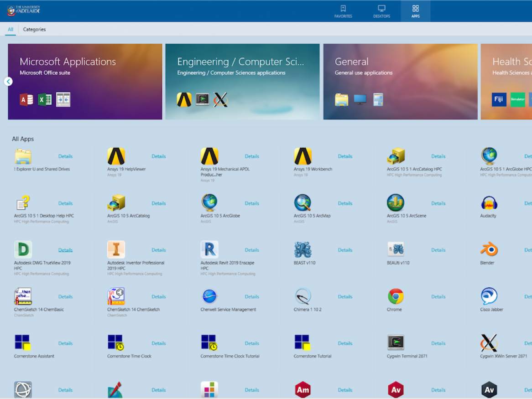Open the Engineering / Computer Sciences tile
Screen dimensions: 532x399
coord(242,82)
